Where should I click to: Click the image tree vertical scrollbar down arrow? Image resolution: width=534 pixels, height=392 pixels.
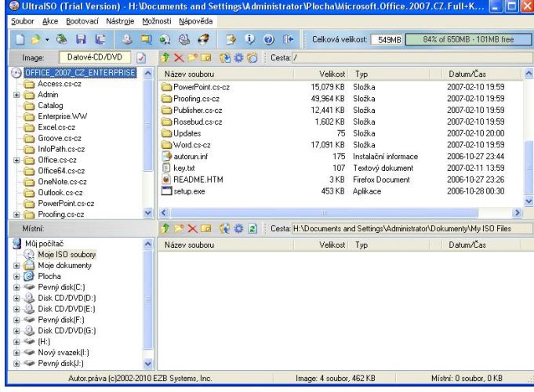pos(147,213)
